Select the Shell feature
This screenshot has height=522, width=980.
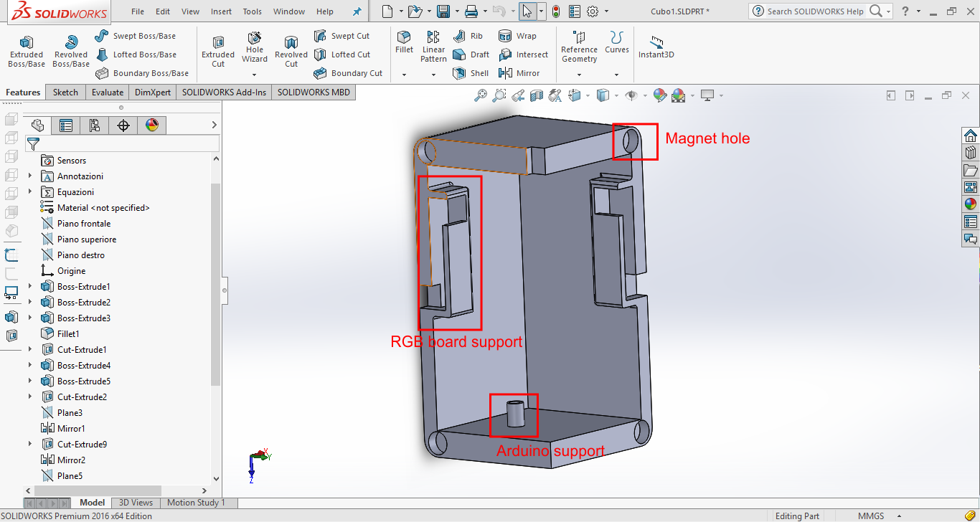coord(471,73)
